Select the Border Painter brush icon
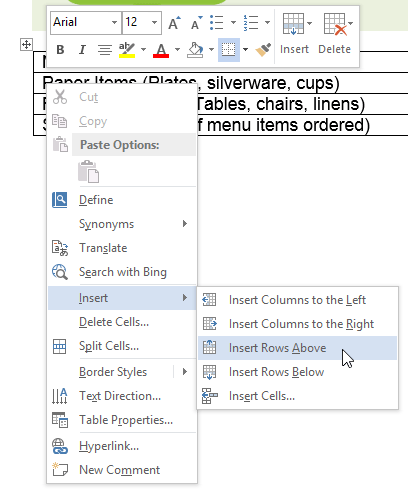408x490 pixels. (x=263, y=50)
